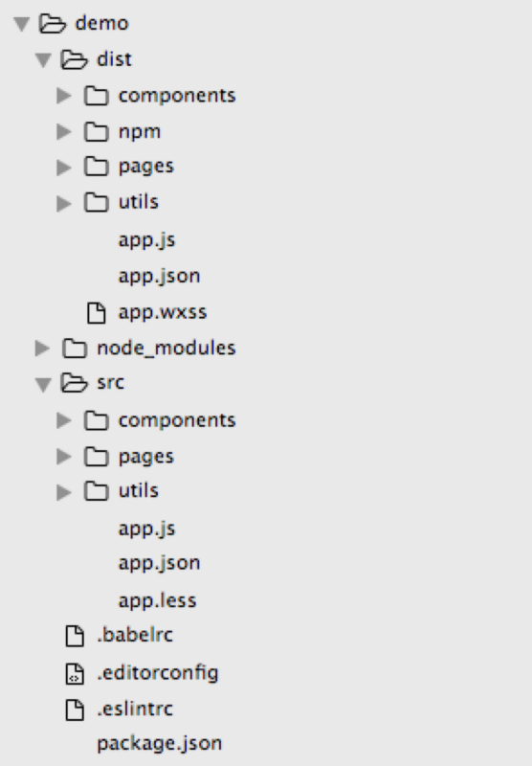This screenshot has width=532, height=766.
Task: Collapse the src folder arrow
Action: pyautogui.click(x=43, y=384)
